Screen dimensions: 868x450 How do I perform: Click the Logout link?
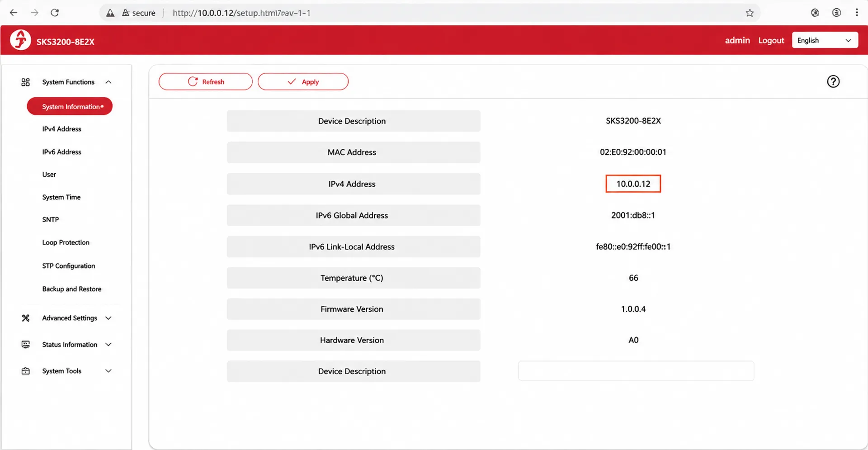pos(771,40)
